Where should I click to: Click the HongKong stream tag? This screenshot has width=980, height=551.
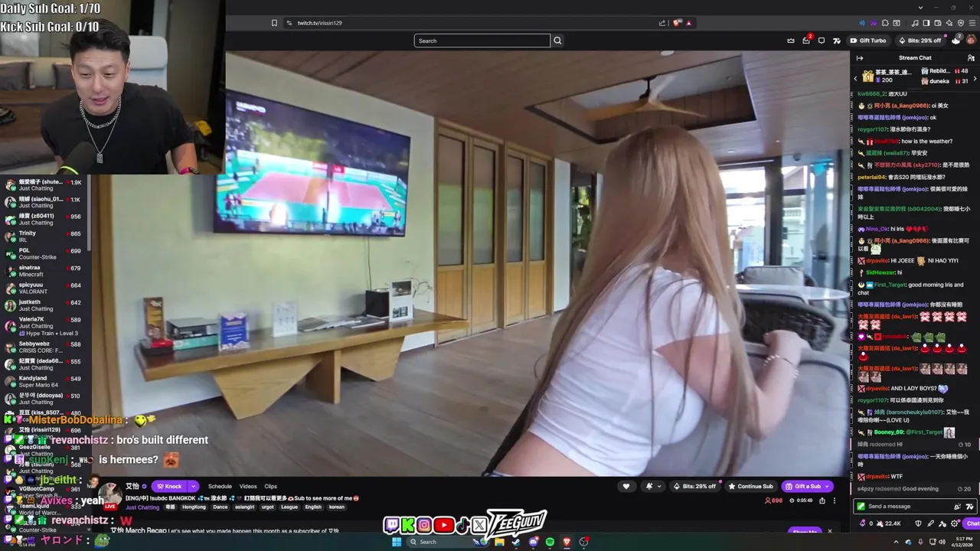pyautogui.click(x=194, y=507)
